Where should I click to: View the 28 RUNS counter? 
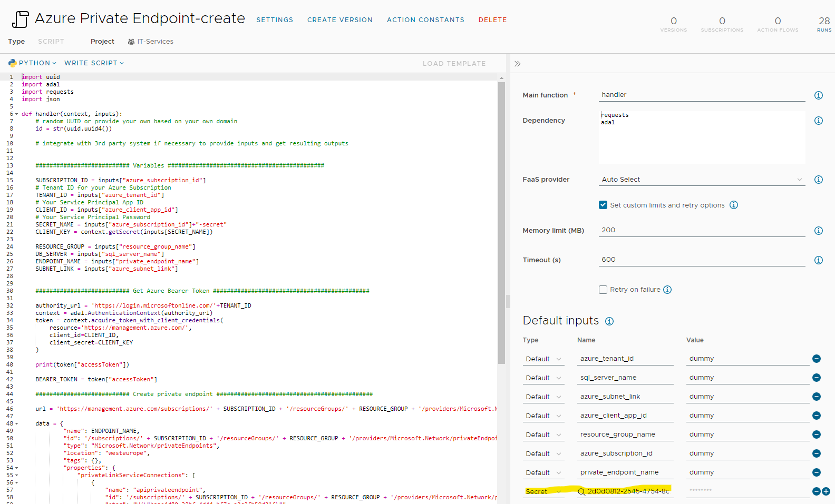click(x=824, y=24)
